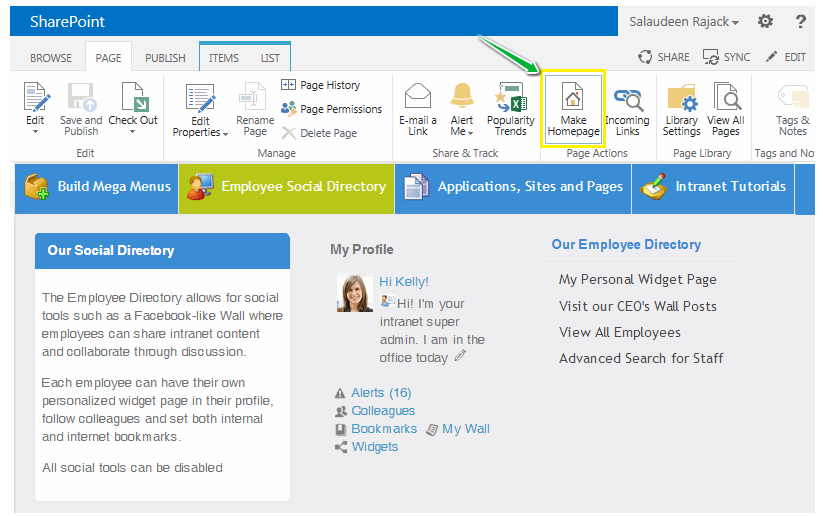Click Kelly's profile photo

[355, 293]
